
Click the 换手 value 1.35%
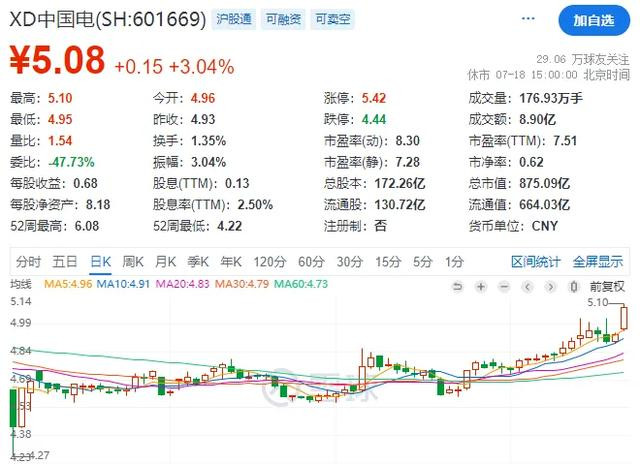pos(209,140)
